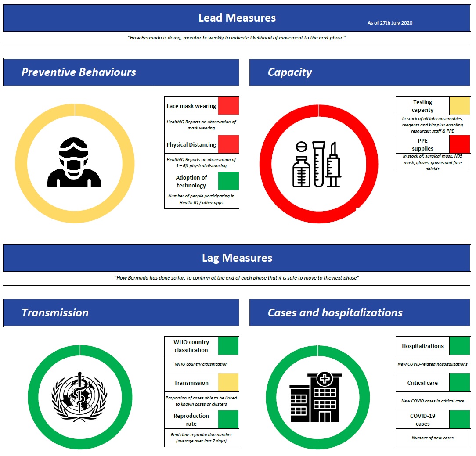Click the 'How Bermuda has done so far' subtitle

pos(237,278)
